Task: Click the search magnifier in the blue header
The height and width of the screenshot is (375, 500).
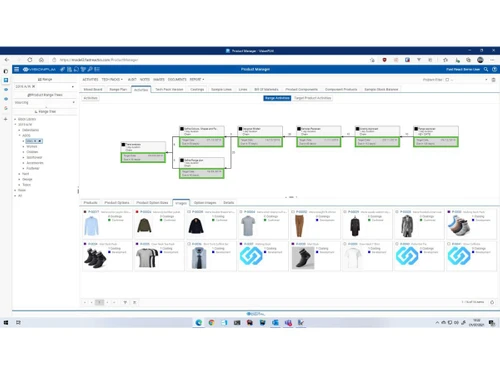Action: 486,69
